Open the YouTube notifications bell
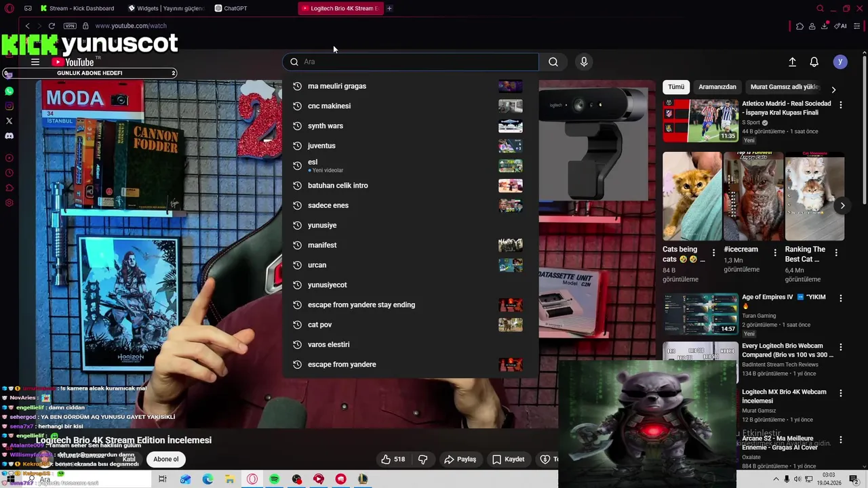The image size is (868, 488). pos(814,62)
